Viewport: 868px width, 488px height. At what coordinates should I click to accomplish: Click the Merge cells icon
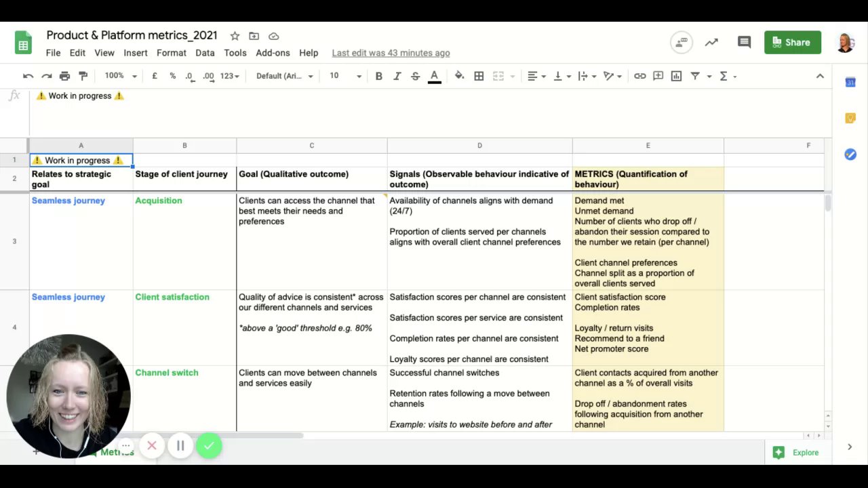point(498,76)
